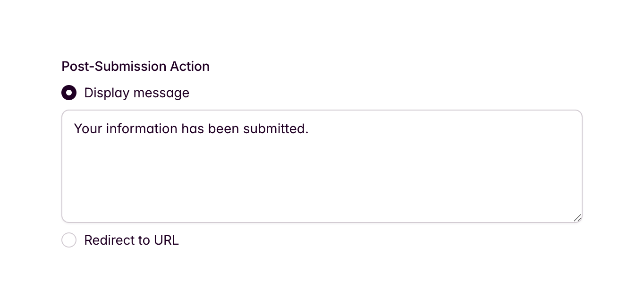Click the word "submitted." in the textarea
This screenshot has width=644, height=308.
pos(275,128)
